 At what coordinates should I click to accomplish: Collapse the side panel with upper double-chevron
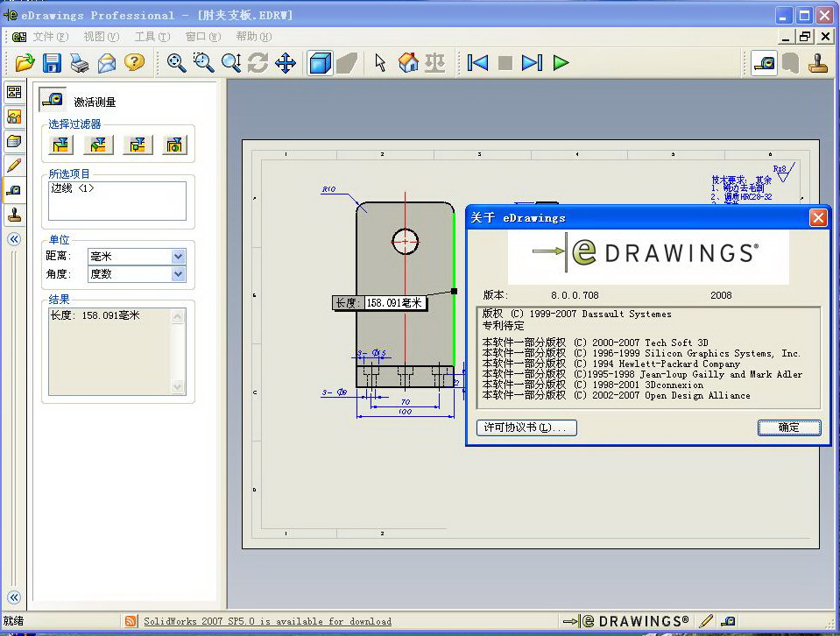[x=15, y=239]
